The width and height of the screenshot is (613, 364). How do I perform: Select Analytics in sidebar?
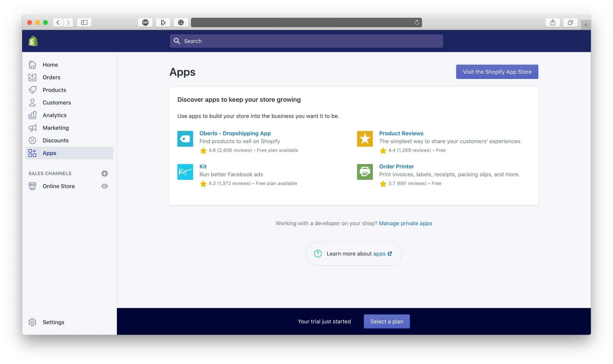[54, 115]
